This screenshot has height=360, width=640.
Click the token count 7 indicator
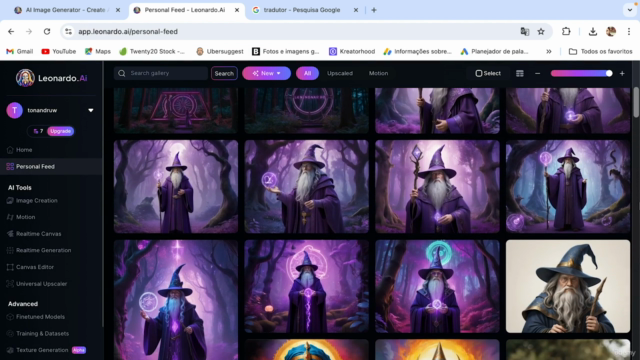click(38, 131)
